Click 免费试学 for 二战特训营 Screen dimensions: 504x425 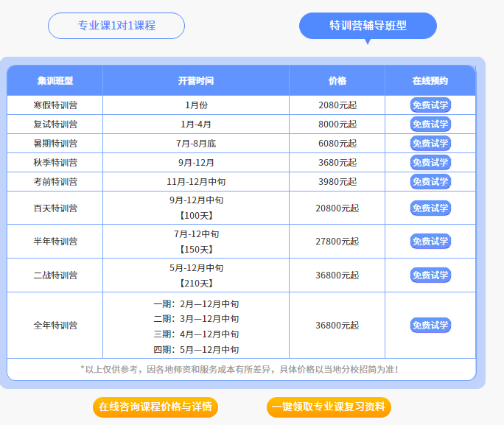tap(430, 275)
